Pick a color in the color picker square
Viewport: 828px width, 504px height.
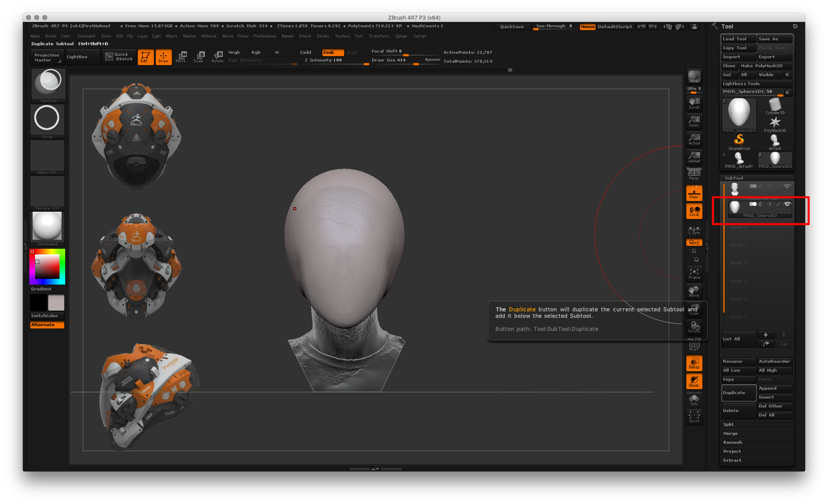[x=47, y=267]
